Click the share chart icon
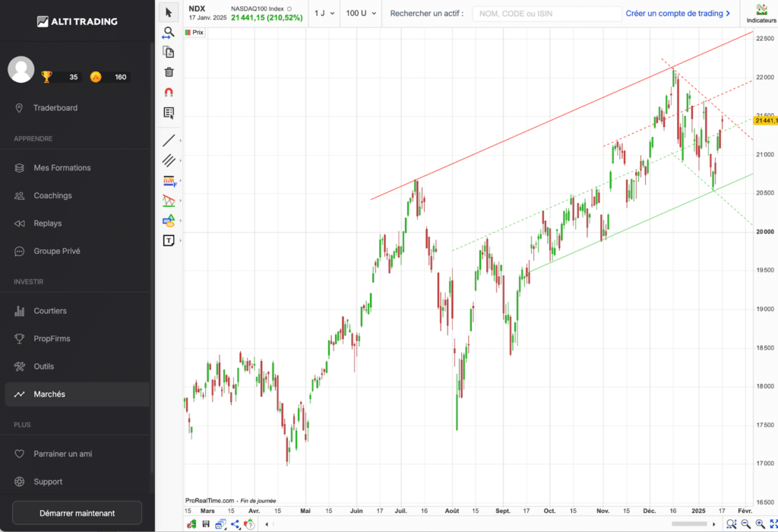 pos(236,524)
